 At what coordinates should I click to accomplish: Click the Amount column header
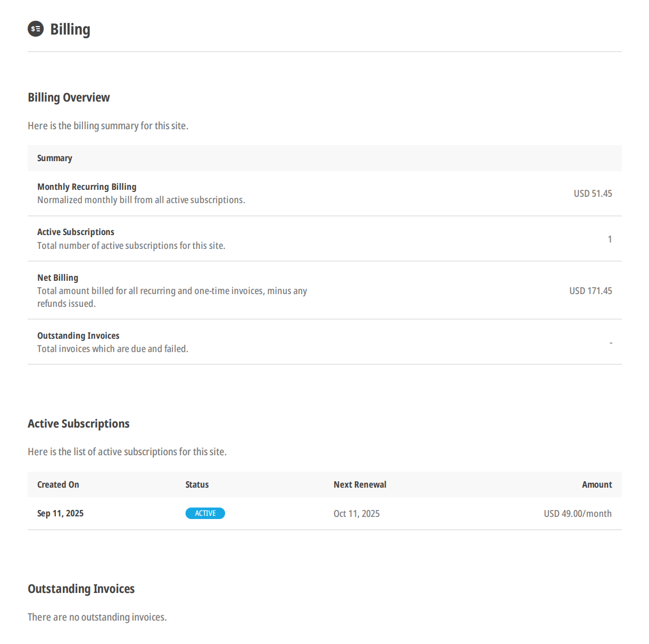click(596, 484)
